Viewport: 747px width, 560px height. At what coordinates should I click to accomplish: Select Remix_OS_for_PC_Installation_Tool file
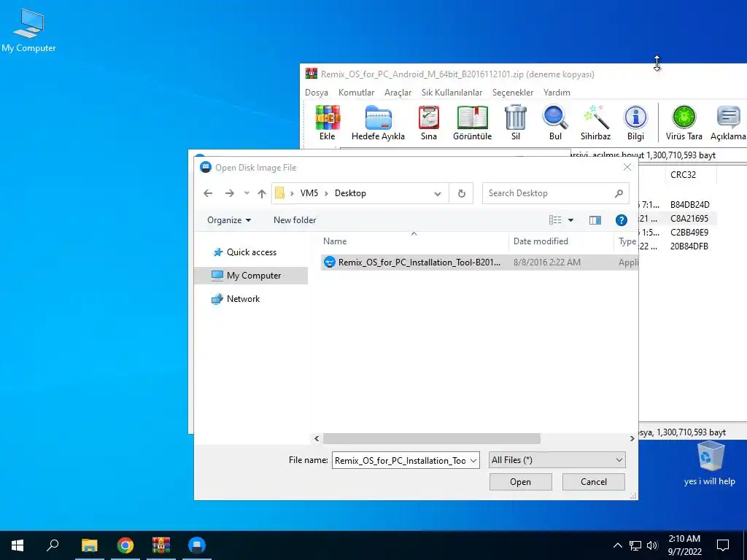click(479, 262)
